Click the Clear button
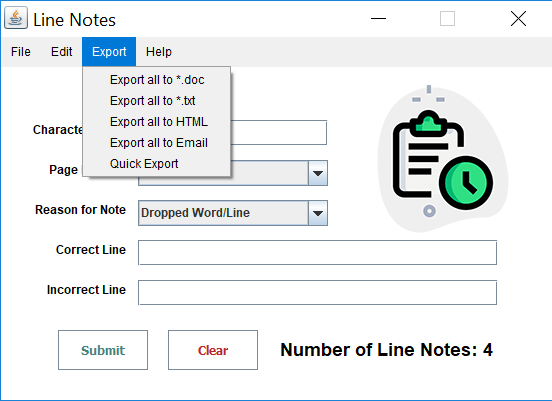The image size is (552, 401). [x=213, y=350]
